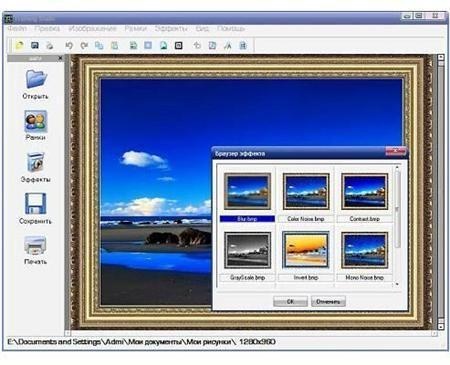The width and height of the screenshot is (450, 365).
Task: Click the redo arrow in toolbar
Action: (84, 45)
